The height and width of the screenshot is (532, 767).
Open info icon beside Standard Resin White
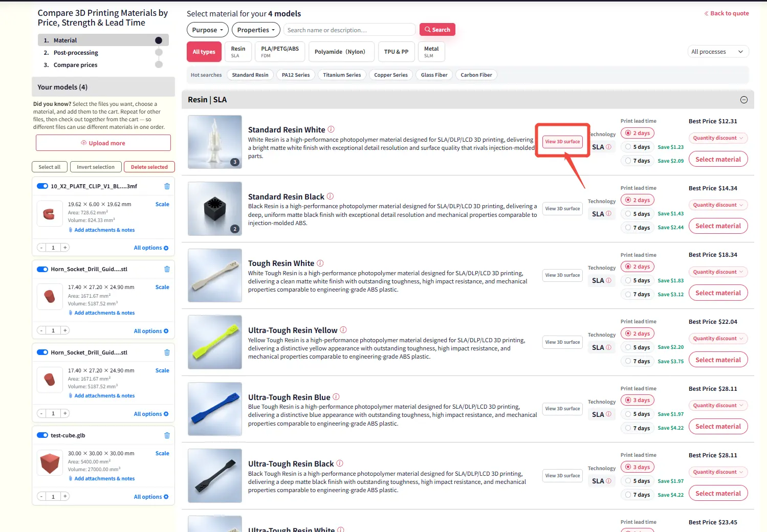[331, 129]
